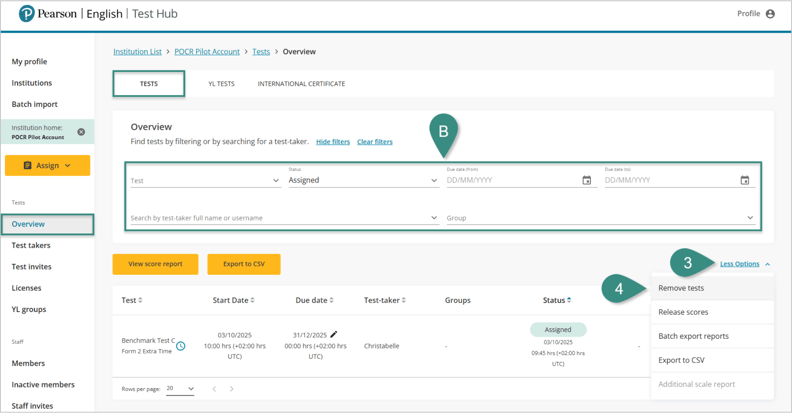Open the Assign dropdown button
Viewport: 792px width, 417px height.
(x=47, y=165)
